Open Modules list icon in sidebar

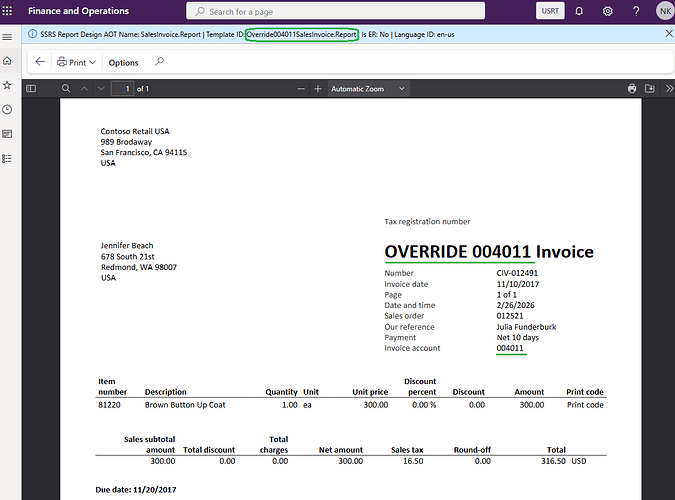(7, 158)
